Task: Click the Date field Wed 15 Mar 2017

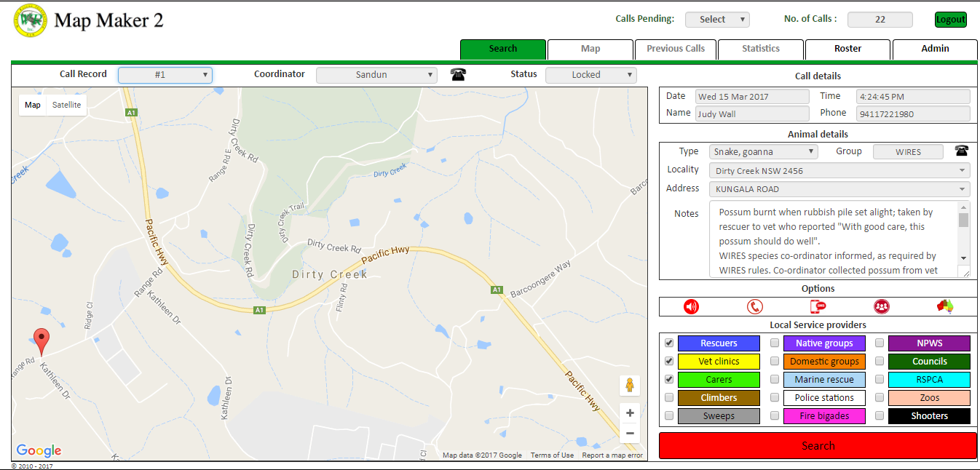Action: 752,96
